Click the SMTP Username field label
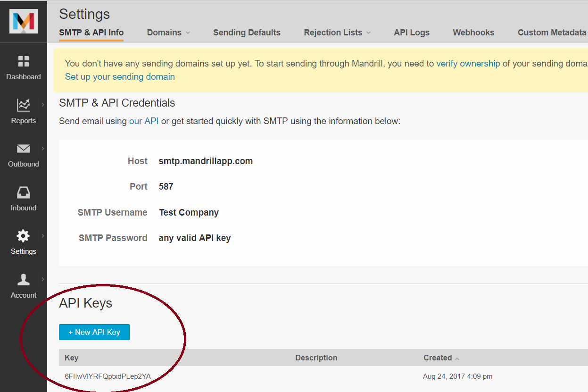 [113, 213]
